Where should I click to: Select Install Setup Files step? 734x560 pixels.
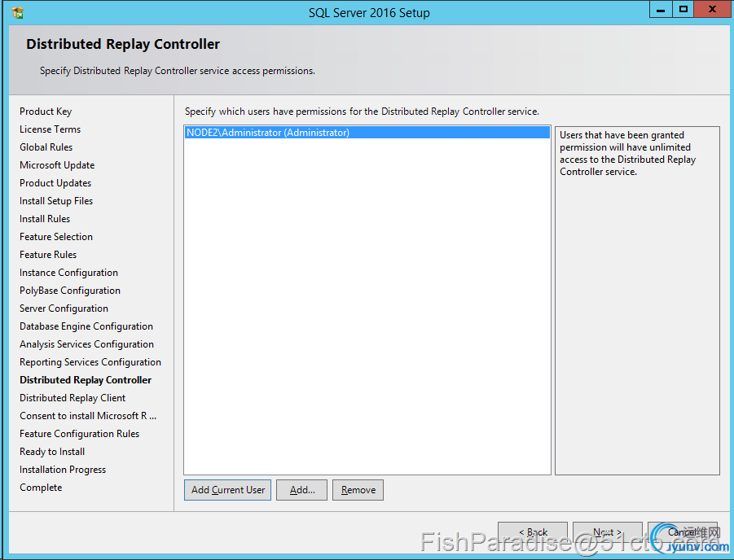click(56, 201)
